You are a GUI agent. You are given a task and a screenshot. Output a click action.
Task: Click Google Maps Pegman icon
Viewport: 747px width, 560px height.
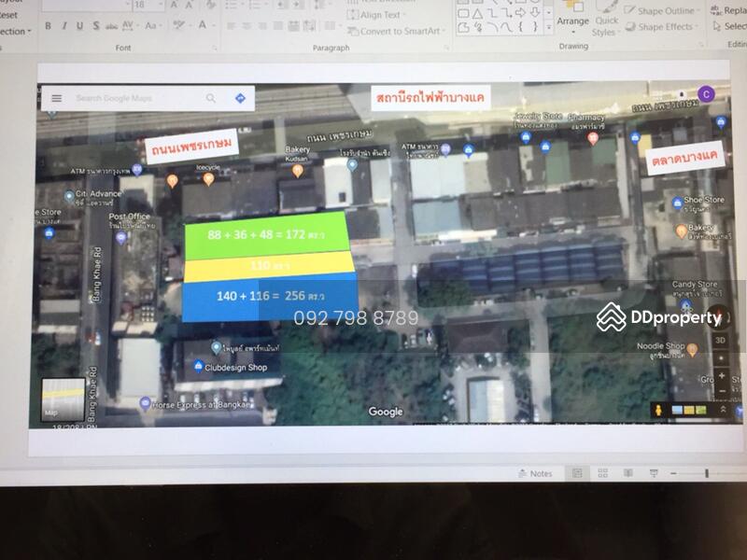[658, 410]
